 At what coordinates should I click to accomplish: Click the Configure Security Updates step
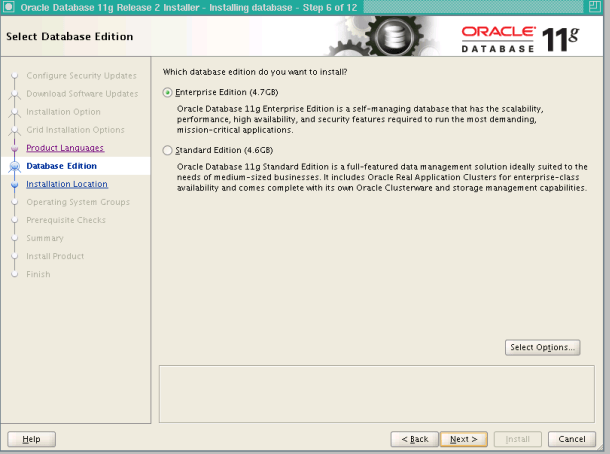pos(81,76)
